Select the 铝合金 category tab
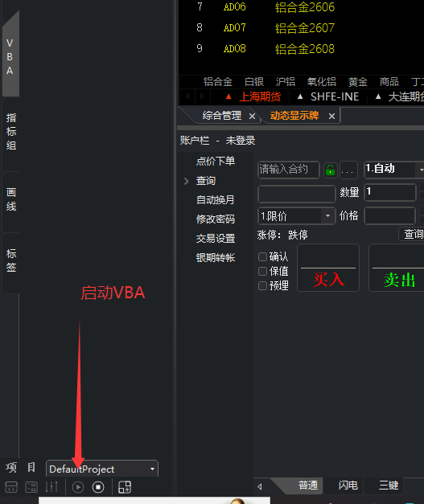Image resolution: width=424 pixels, height=504 pixels. coord(218,82)
